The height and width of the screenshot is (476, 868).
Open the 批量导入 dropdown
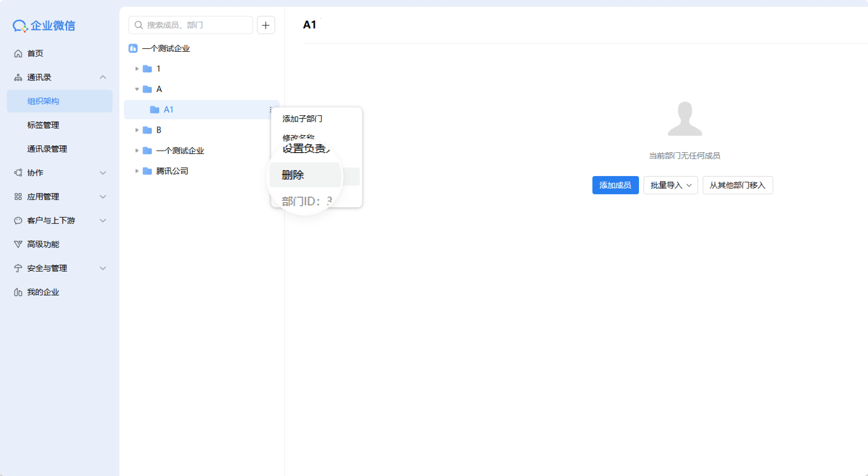pos(670,185)
